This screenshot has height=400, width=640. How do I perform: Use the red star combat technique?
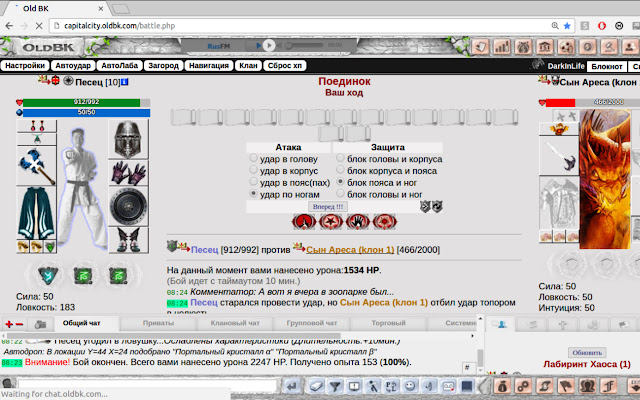click(331, 222)
